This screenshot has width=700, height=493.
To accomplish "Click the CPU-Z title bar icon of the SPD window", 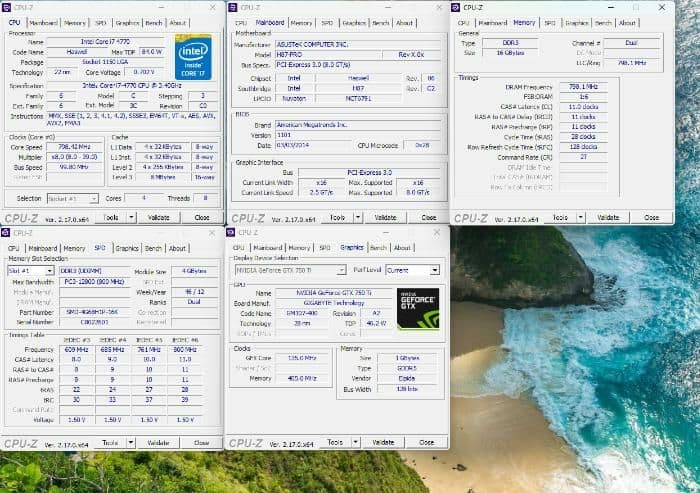I will (5, 233).
